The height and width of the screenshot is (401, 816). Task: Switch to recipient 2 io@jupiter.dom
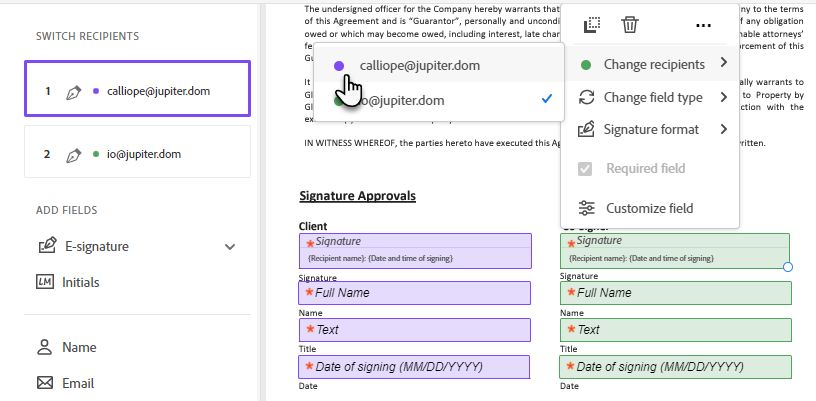(x=137, y=151)
